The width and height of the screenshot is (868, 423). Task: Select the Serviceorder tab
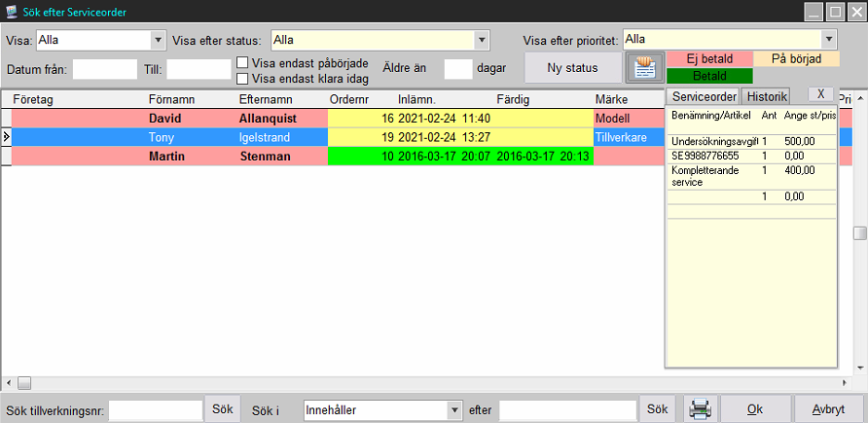pos(703,96)
